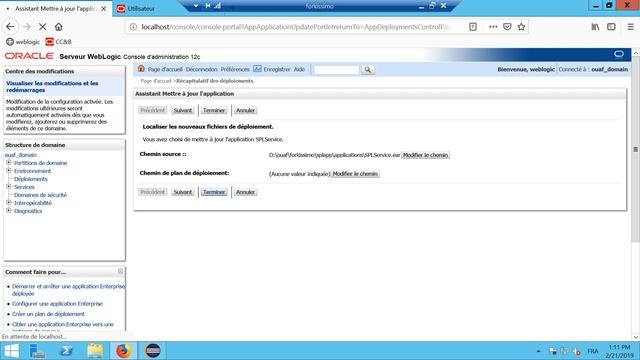The height and width of the screenshot is (360, 640).
Task: Click the console search magnifier button
Action: pos(367,70)
